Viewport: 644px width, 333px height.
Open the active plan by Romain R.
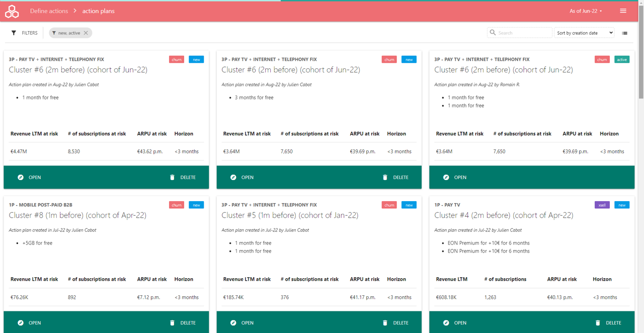point(455,178)
